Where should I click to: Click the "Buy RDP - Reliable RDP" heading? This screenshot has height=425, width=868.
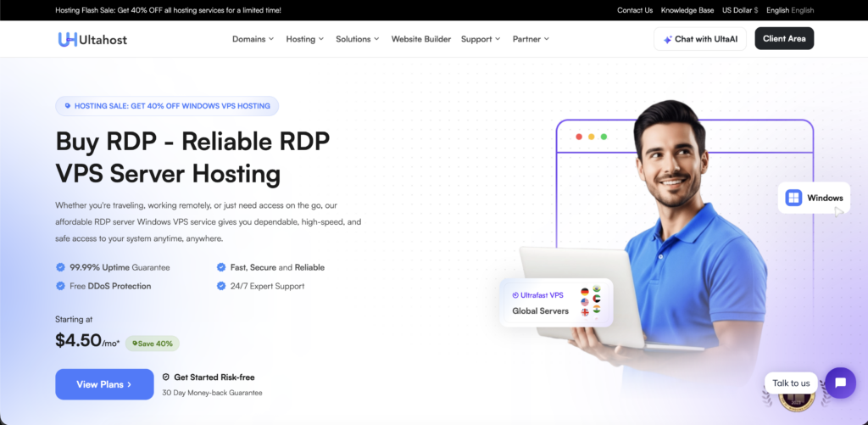(x=192, y=142)
